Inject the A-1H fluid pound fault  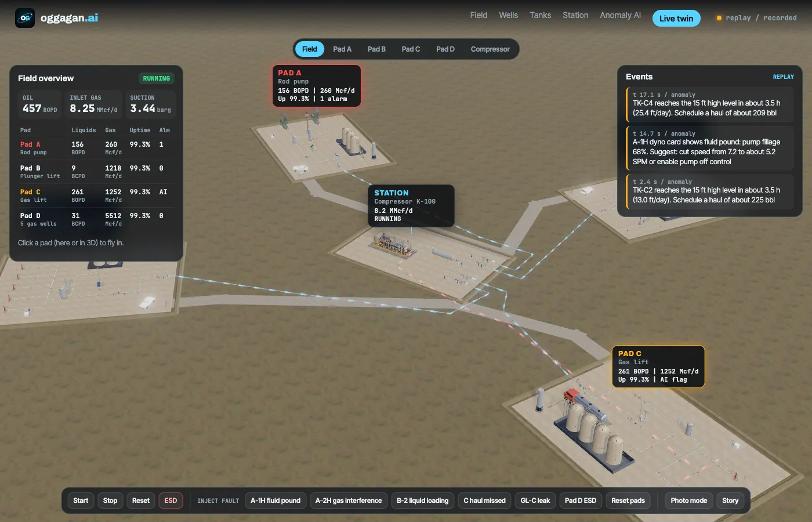[x=275, y=501]
